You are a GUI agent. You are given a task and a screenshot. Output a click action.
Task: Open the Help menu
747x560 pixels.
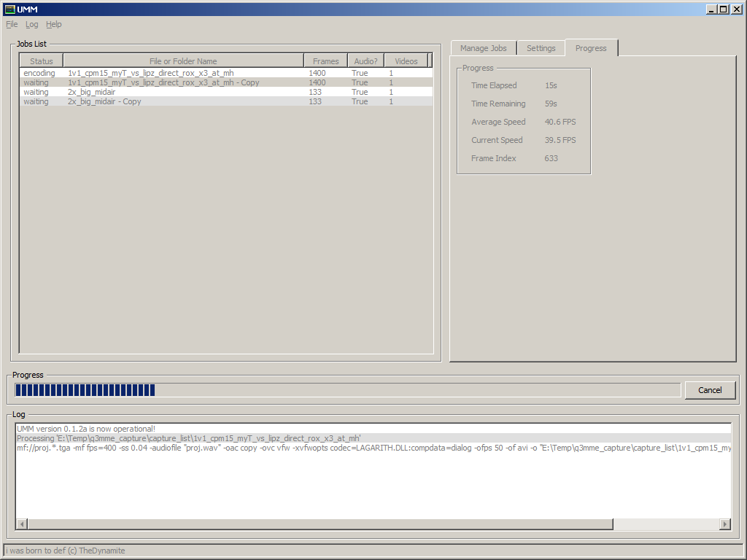coord(54,24)
